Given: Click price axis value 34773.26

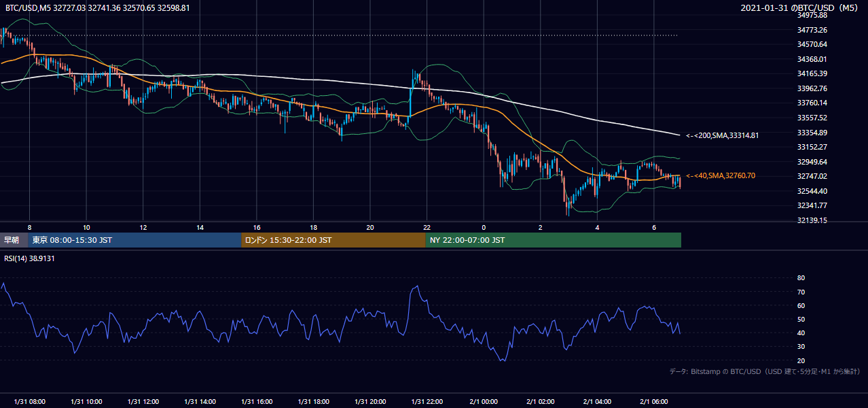Looking at the screenshot, I should click(812, 30).
